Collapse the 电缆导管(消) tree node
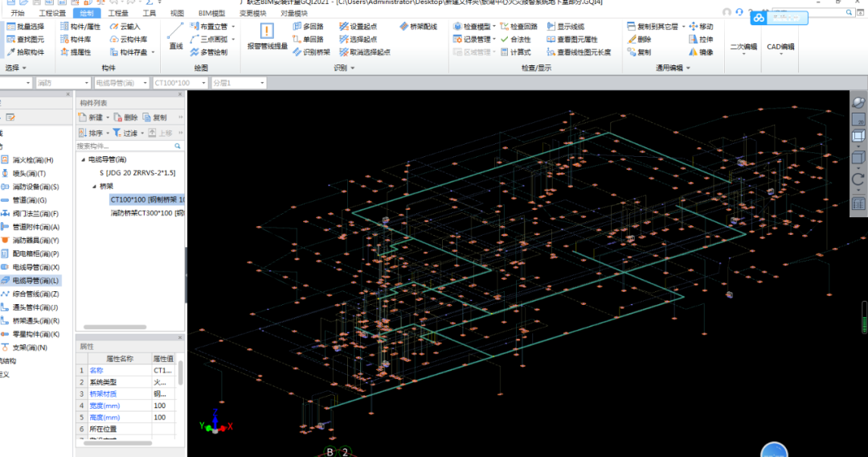Screen dimensions: 868x457 coord(84,159)
